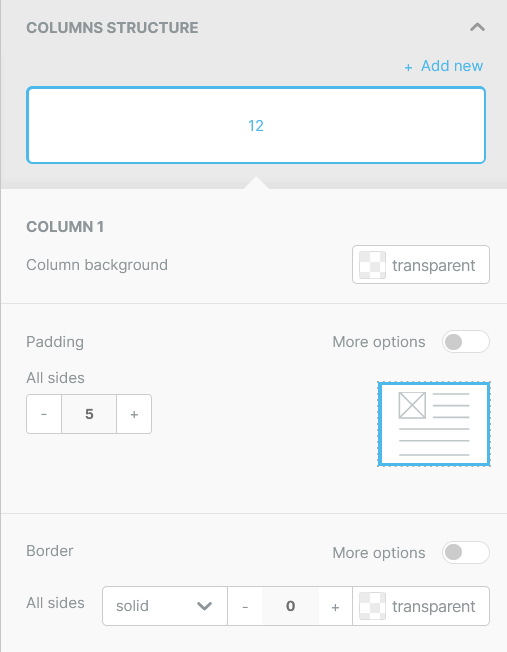Open the Column background color picker
507x652 pixels.
(420, 265)
